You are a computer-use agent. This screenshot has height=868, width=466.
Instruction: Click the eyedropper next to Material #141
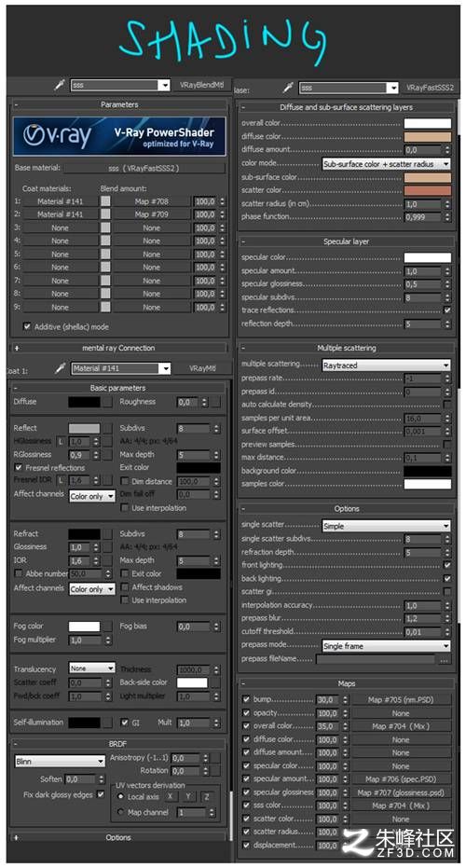pos(60,368)
